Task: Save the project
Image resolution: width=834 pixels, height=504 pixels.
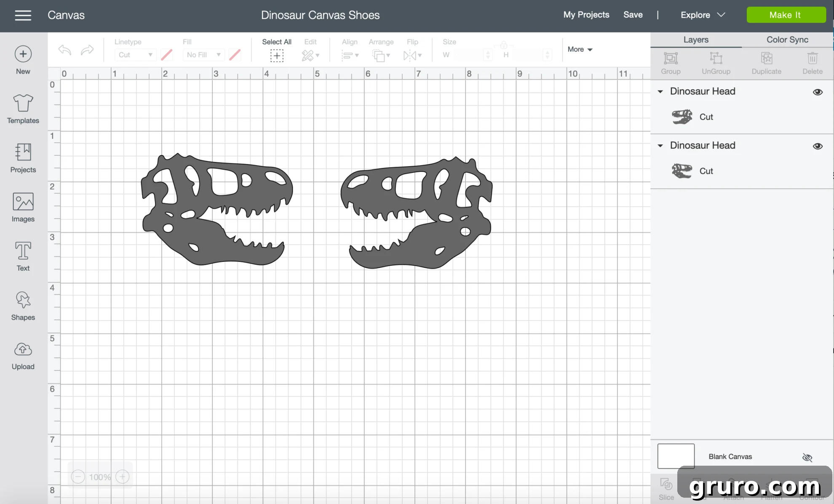Action: tap(633, 15)
